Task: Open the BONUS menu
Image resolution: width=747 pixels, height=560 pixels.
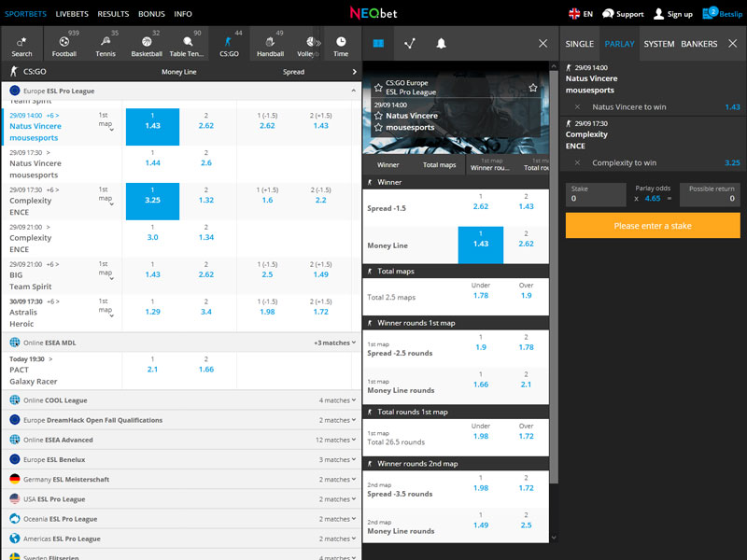Action: coord(151,14)
